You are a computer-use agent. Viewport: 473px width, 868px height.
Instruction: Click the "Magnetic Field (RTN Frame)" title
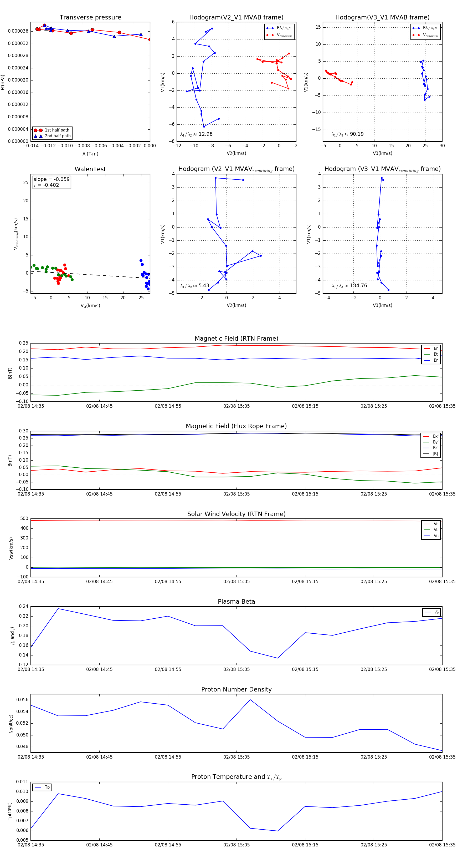pos(236,339)
